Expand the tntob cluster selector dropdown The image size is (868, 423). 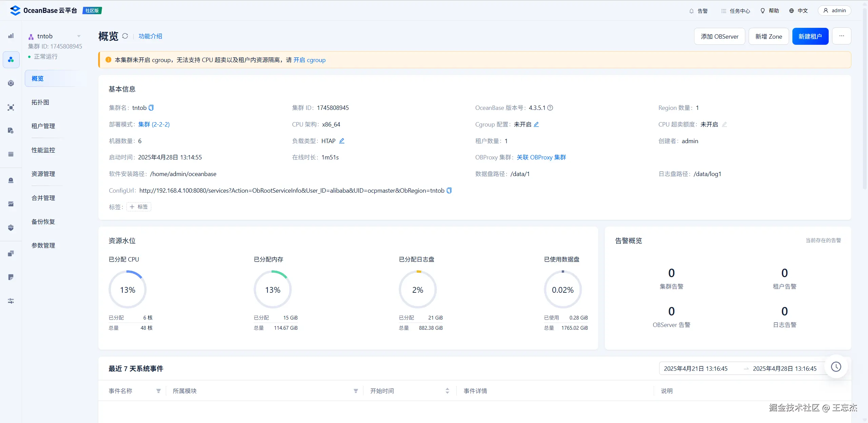pyautogui.click(x=79, y=36)
